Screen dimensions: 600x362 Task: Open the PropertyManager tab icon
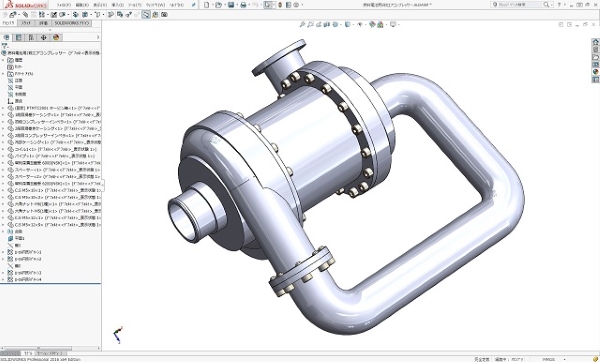tap(18, 38)
